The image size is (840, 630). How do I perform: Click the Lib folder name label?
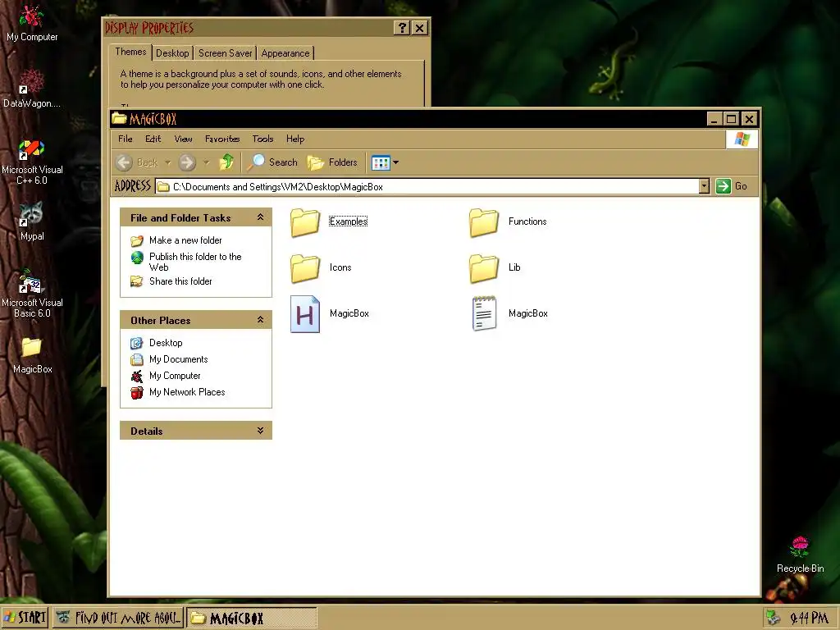(x=514, y=267)
